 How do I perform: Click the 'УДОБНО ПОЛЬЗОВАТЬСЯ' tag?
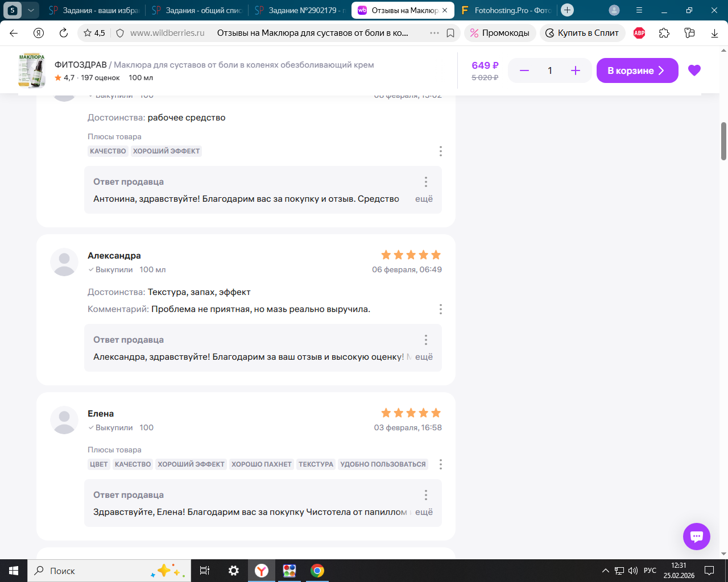coord(383,464)
